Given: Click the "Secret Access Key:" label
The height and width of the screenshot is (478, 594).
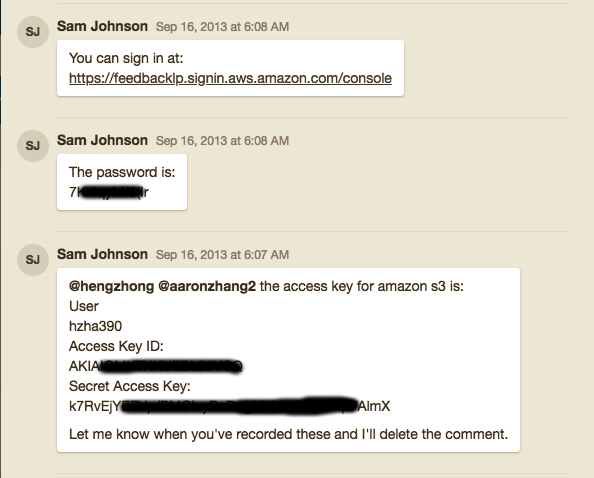Looking at the screenshot, I should [x=130, y=386].
